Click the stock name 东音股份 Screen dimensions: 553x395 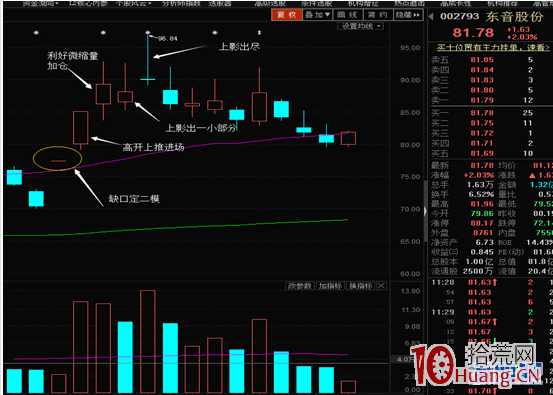pyautogui.click(x=515, y=17)
